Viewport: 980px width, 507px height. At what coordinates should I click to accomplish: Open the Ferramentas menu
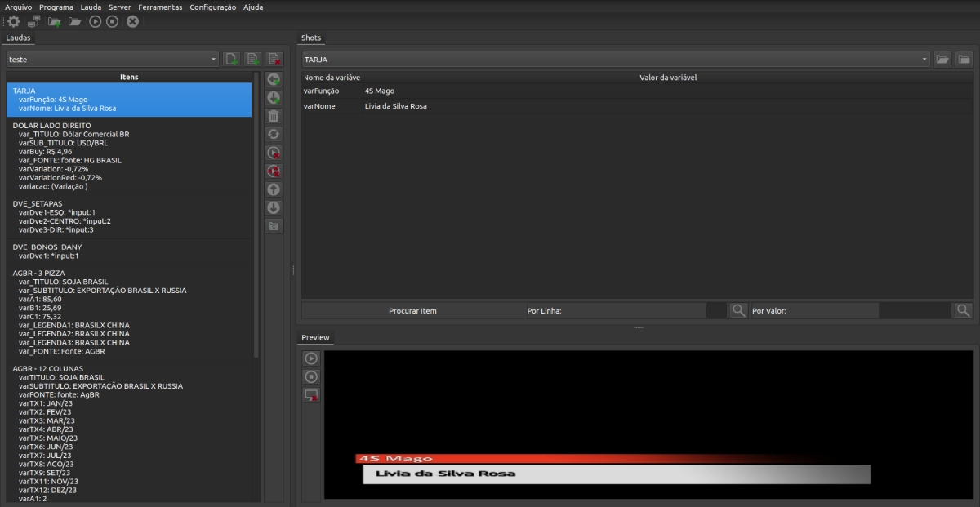pos(160,7)
